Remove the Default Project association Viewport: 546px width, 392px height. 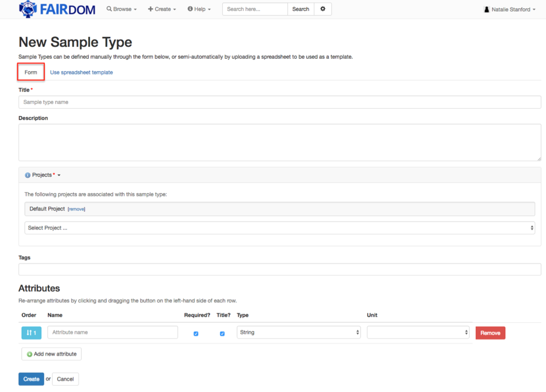pyautogui.click(x=76, y=209)
